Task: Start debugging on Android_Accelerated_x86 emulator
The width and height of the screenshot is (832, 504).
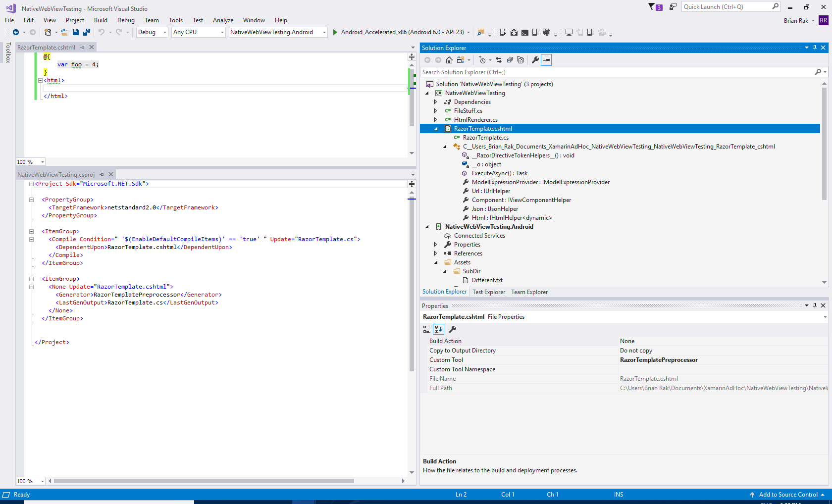Action: pos(335,32)
